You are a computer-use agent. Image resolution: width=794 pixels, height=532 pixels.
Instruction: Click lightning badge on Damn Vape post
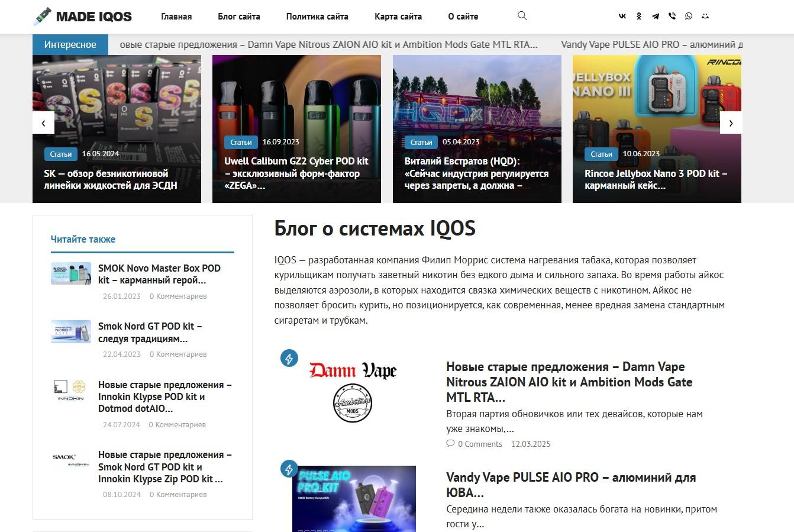point(289,358)
